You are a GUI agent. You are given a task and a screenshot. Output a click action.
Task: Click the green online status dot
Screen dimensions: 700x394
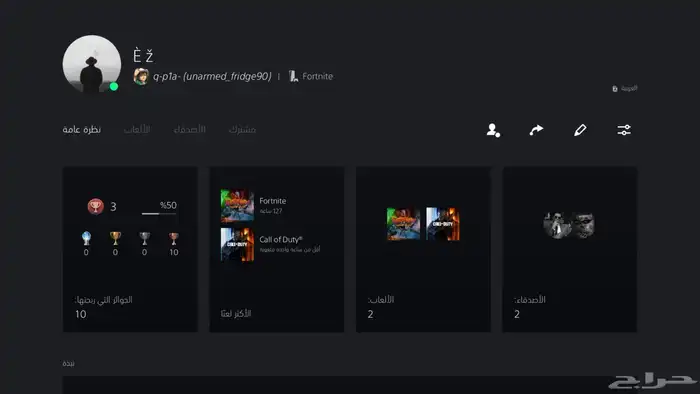click(114, 87)
